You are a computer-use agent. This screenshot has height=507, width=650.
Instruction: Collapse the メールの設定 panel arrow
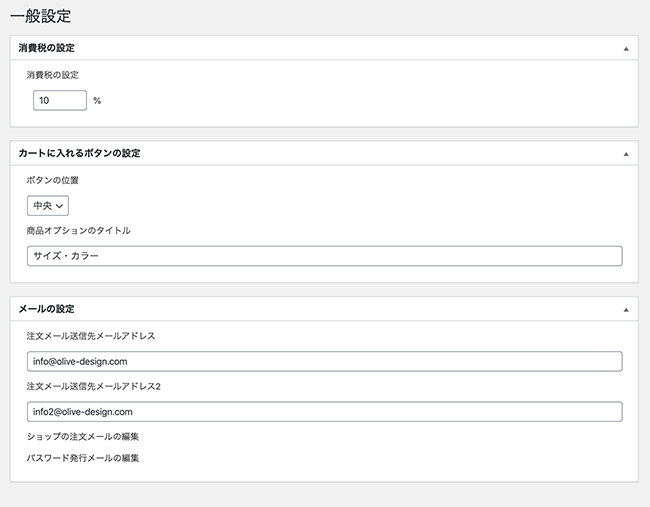coord(626,310)
